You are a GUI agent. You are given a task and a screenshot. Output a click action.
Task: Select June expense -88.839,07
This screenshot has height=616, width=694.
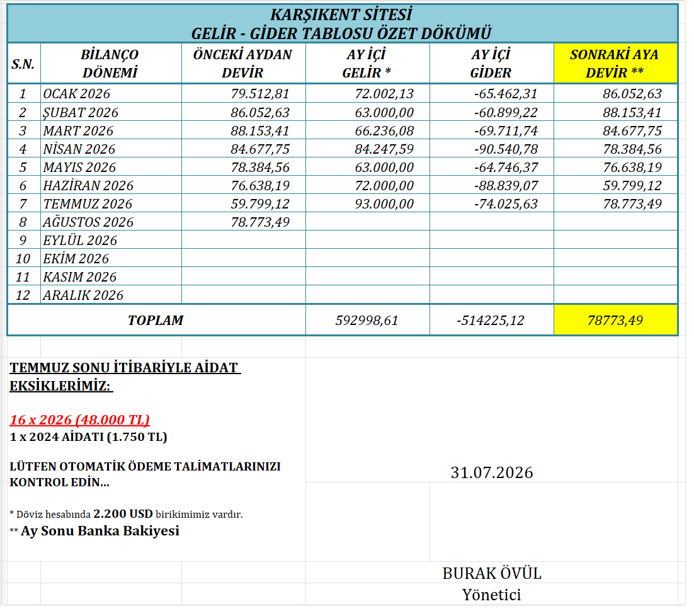click(506, 185)
